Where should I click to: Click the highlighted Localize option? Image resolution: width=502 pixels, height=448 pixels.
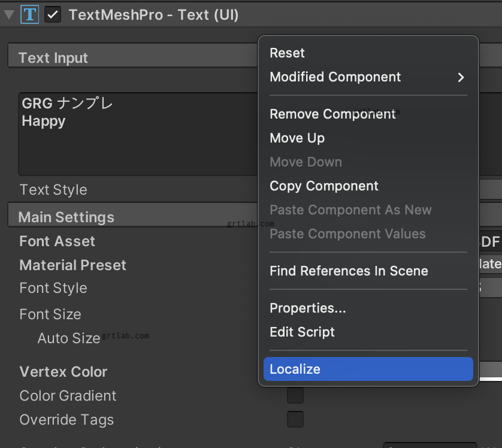point(368,369)
